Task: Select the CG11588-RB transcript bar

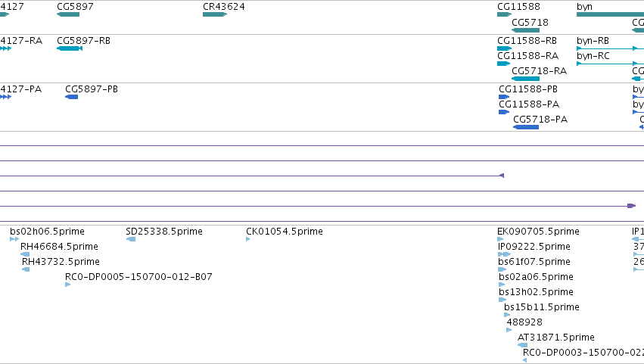Action: point(504,48)
